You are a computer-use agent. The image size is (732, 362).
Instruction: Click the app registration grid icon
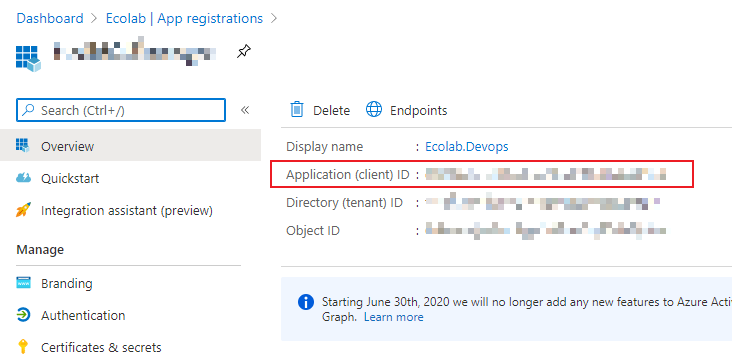(x=28, y=58)
